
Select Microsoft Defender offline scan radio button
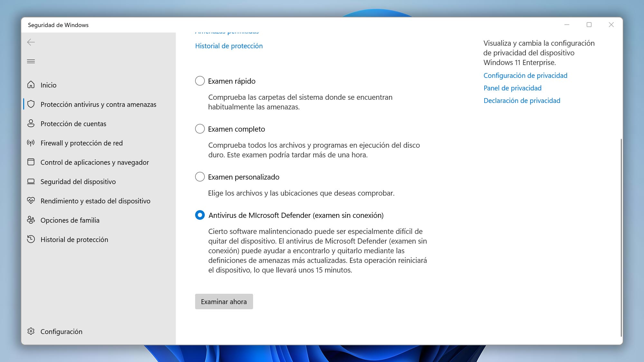coord(200,215)
